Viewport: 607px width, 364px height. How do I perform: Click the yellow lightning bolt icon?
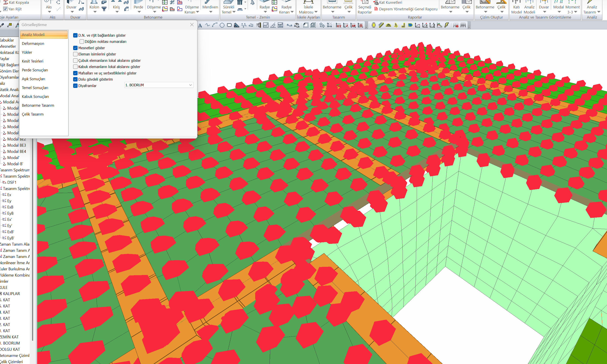coord(447,25)
